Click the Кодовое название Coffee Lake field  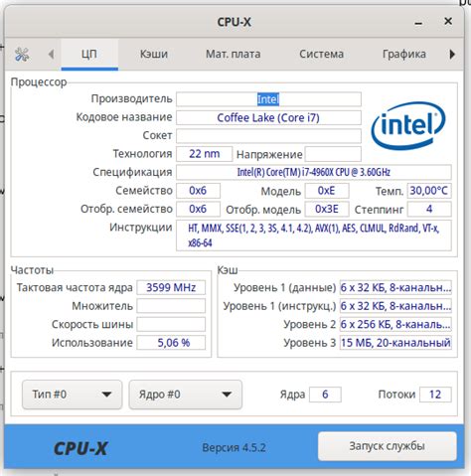point(268,117)
